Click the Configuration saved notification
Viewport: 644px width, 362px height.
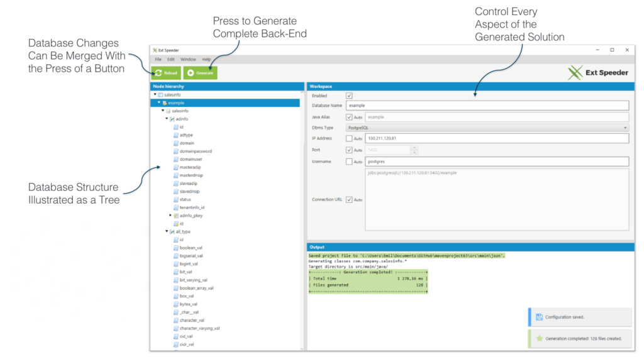tap(580, 317)
